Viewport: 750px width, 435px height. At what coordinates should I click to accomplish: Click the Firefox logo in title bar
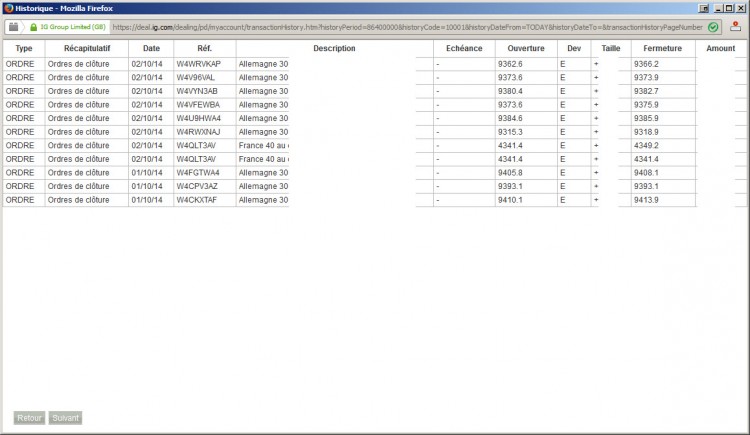(8, 8)
